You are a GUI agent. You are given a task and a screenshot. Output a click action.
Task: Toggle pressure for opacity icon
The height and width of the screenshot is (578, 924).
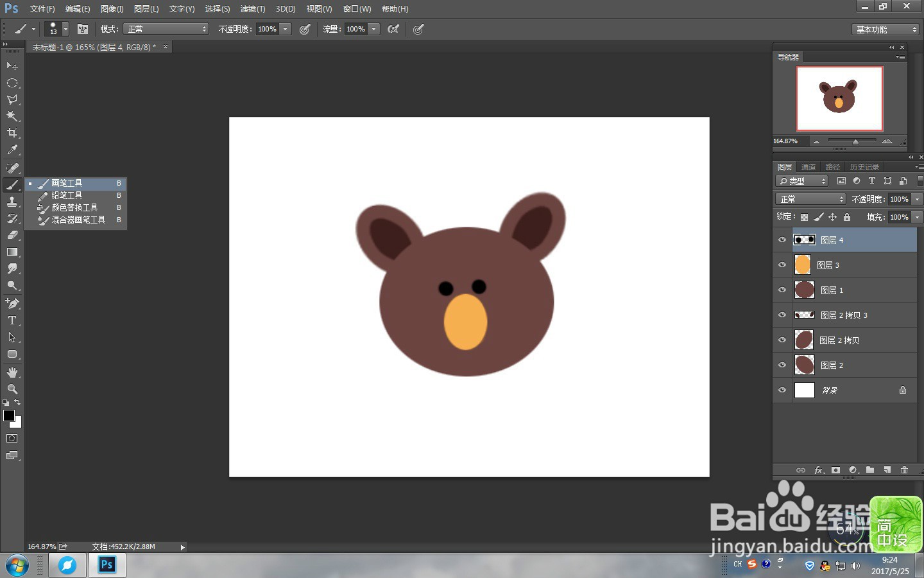point(305,29)
